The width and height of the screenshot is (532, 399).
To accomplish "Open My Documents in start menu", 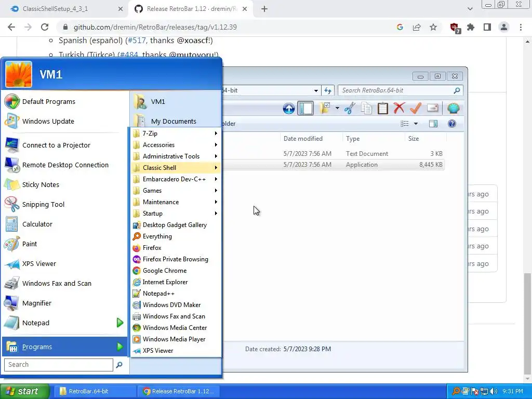I will [x=176, y=121].
